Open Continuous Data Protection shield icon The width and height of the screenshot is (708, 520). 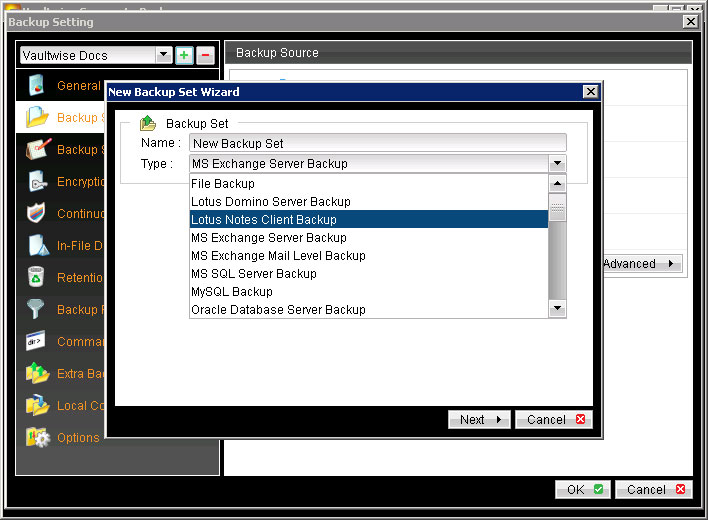point(36,213)
